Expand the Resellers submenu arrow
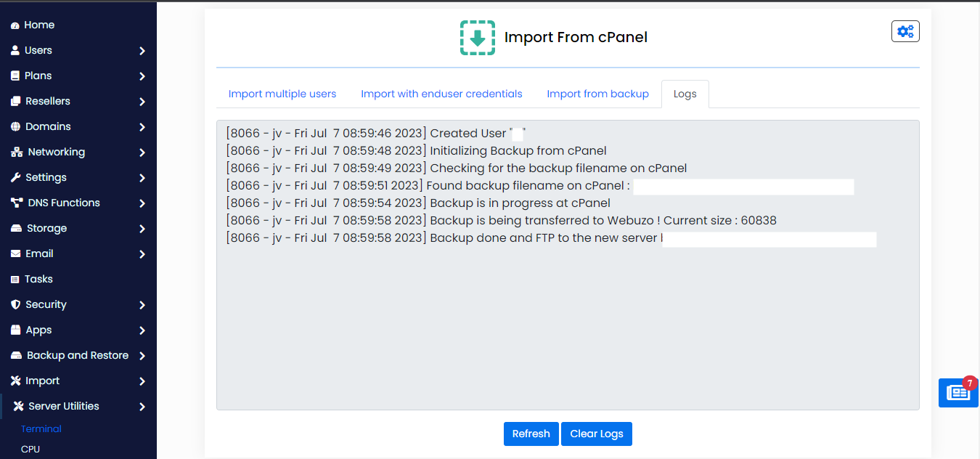The width and height of the screenshot is (980, 459). [142, 102]
